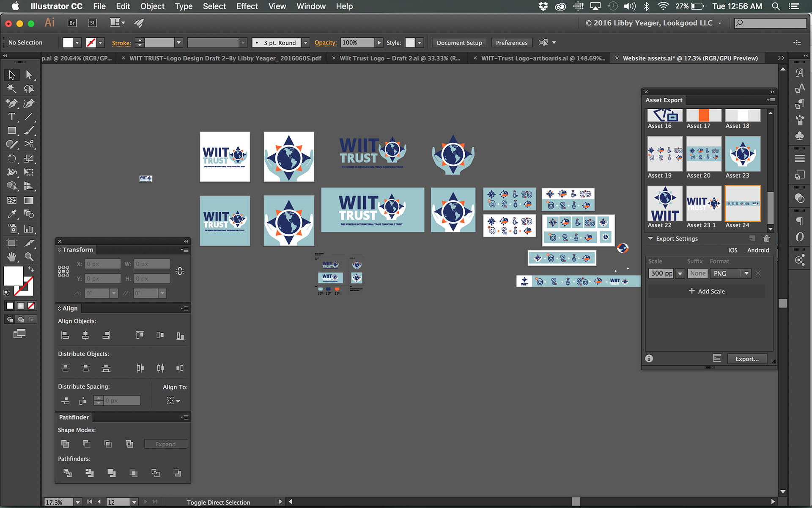Click the white fill color swatch
Viewport: 812px width, 508px height.
point(14,276)
